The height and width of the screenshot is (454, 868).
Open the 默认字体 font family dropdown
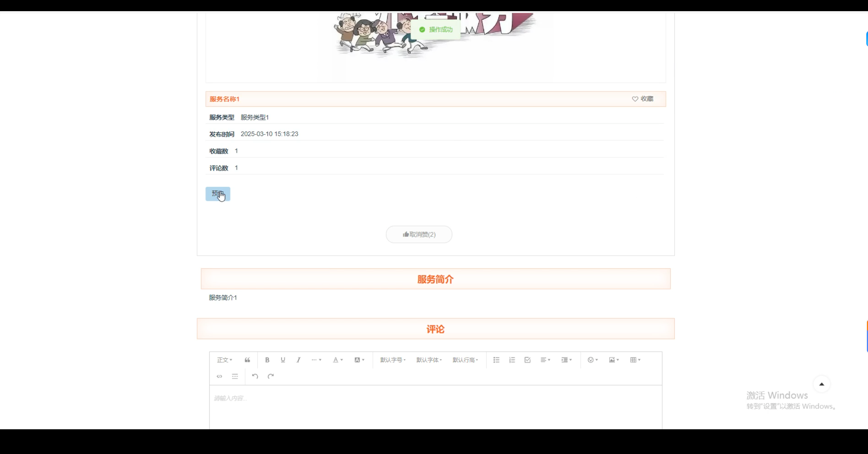pyautogui.click(x=429, y=360)
